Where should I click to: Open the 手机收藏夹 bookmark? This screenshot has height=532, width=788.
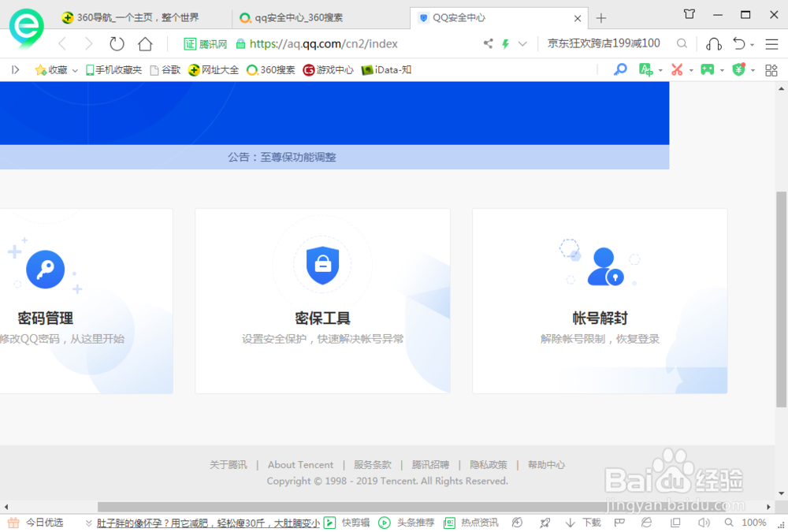(x=113, y=70)
